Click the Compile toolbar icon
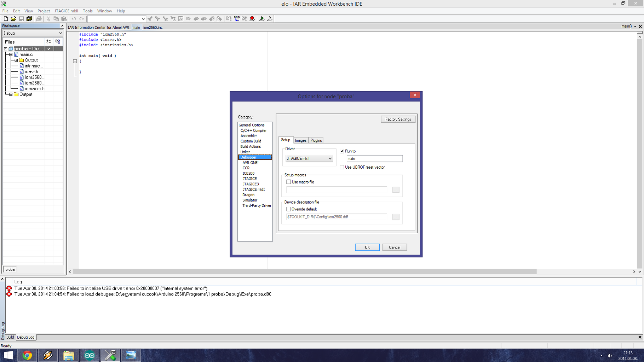 point(229,19)
